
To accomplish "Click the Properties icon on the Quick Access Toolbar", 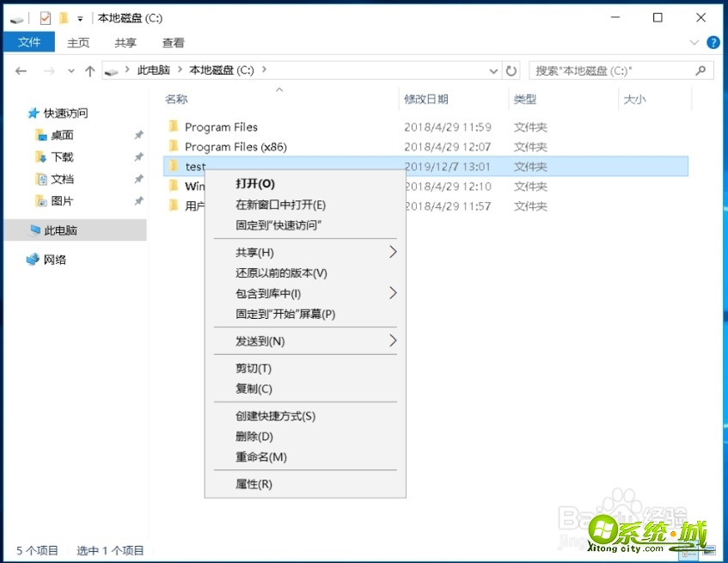I will [x=46, y=17].
